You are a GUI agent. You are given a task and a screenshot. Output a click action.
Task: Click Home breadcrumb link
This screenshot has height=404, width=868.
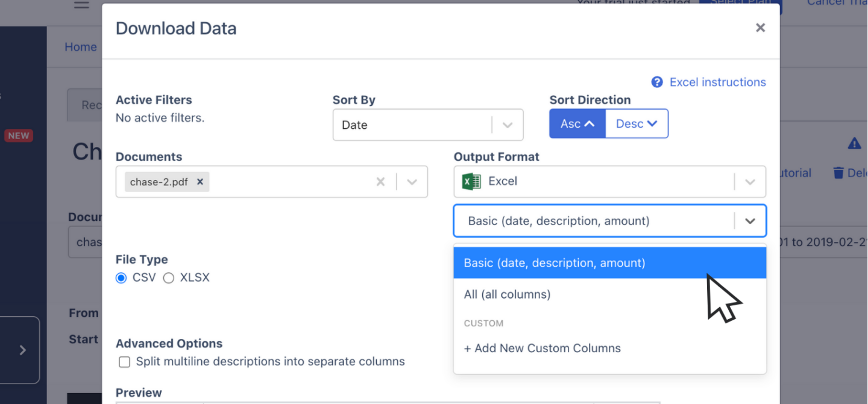[81, 47]
